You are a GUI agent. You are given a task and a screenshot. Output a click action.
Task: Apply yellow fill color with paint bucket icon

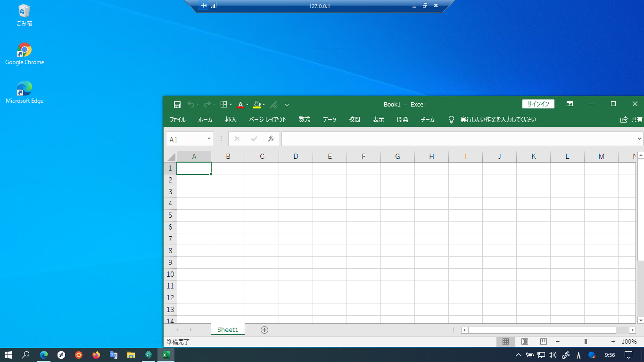257,105
